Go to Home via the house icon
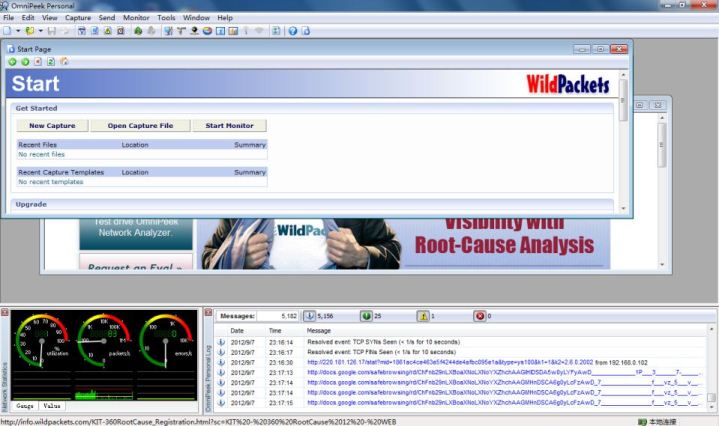The width and height of the screenshot is (719, 426). coord(64,61)
